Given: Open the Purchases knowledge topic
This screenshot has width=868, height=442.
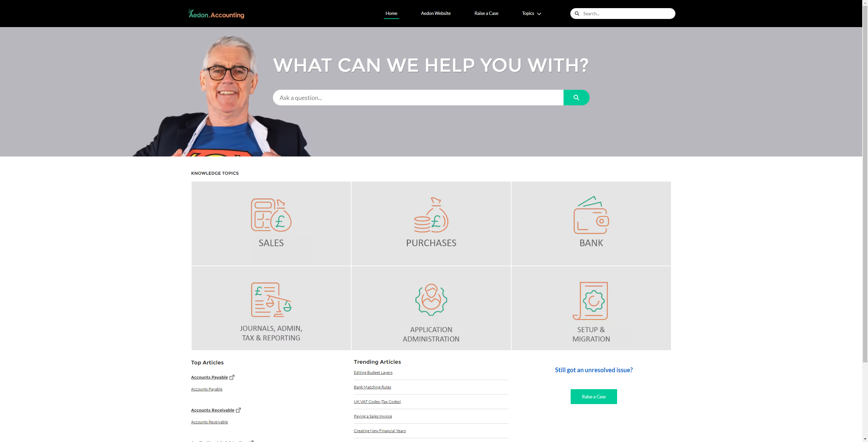Looking at the screenshot, I should point(431,223).
